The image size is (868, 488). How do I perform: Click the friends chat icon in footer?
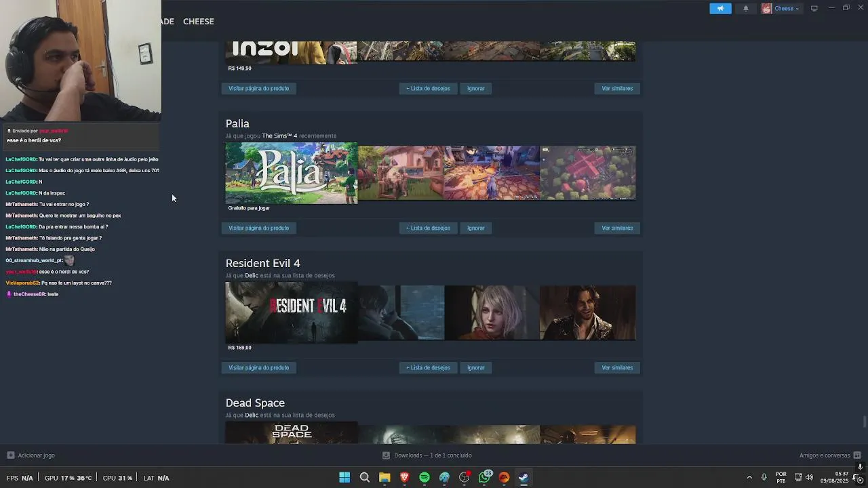(857, 455)
